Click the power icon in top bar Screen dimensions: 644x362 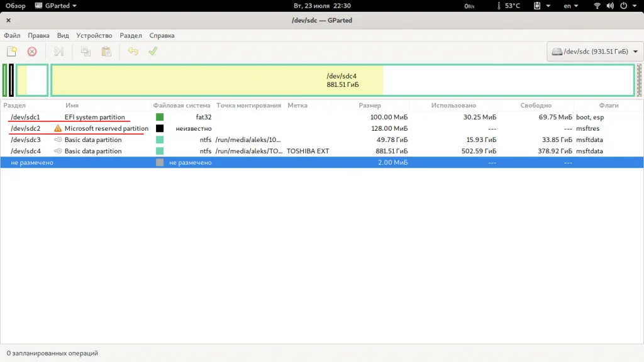[623, 6]
